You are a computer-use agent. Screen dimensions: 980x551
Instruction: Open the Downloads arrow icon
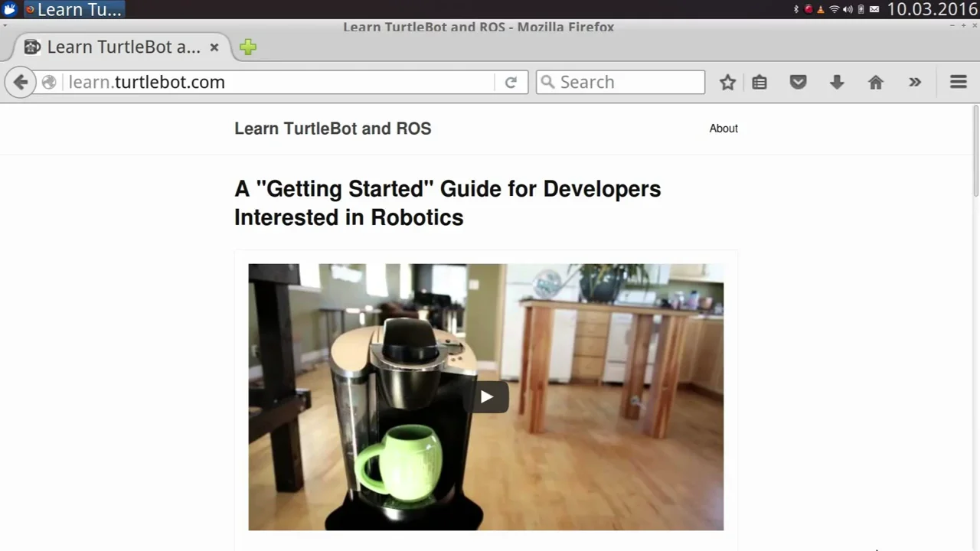[x=837, y=82]
